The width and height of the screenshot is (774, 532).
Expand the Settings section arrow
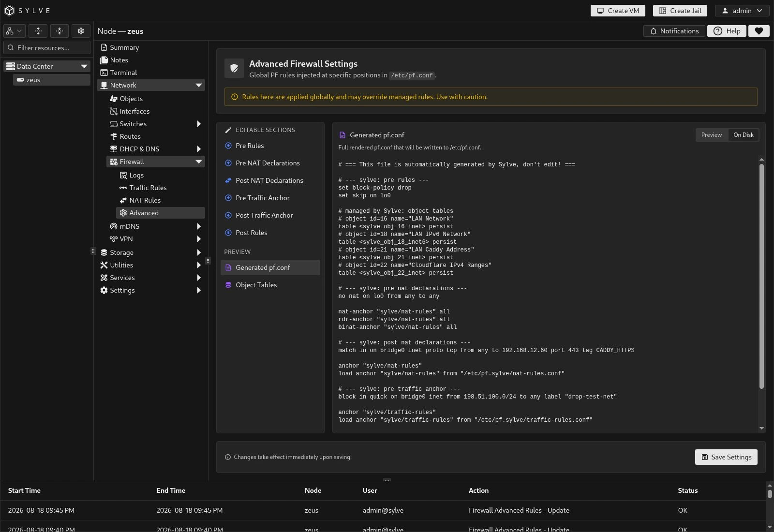(x=198, y=290)
